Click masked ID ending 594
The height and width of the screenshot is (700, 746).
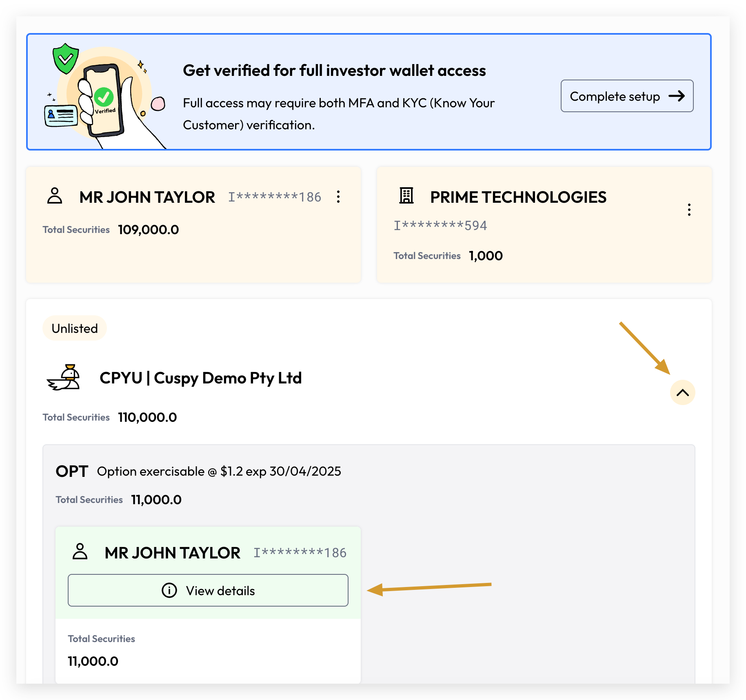[x=440, y=226]
